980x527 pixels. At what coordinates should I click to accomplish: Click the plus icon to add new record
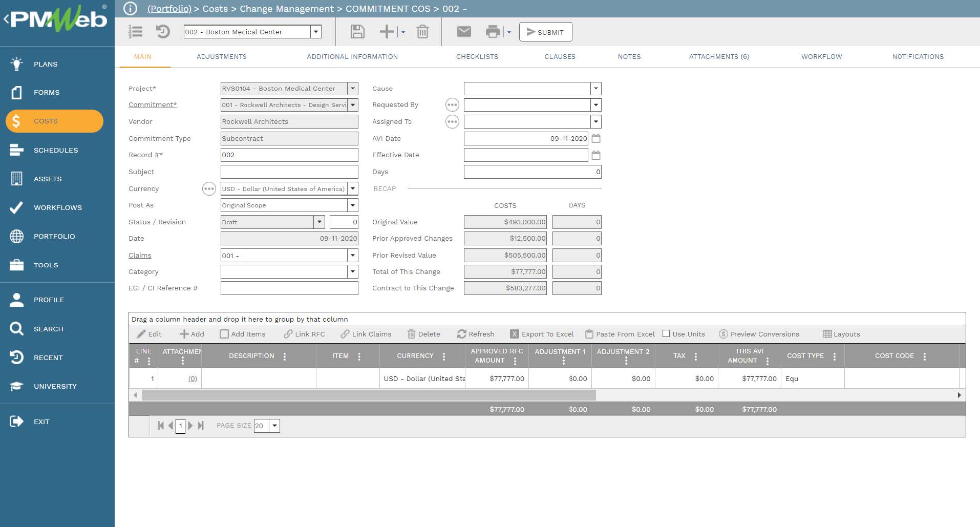click(x=387, y=32)
